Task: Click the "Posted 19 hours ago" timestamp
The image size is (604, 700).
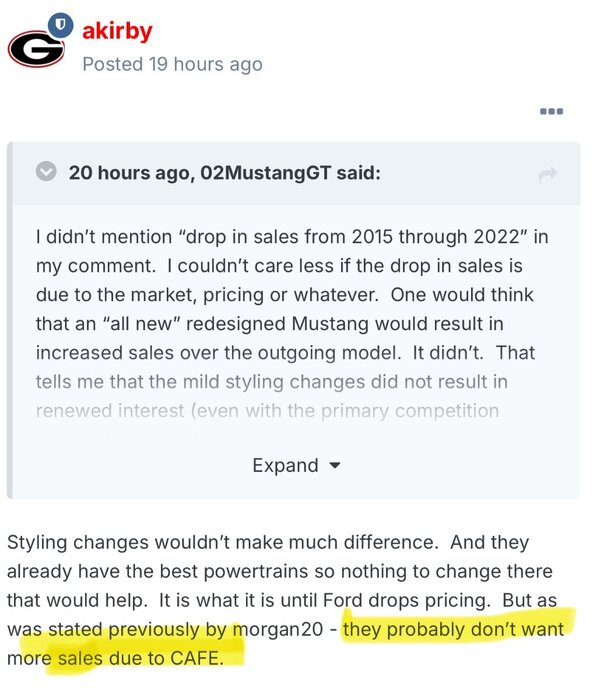Action: coord(172,64)
